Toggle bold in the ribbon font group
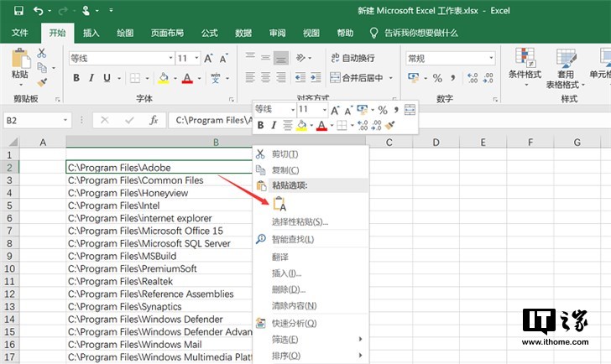This screenshot has height=364, width=611. click(x=76, y=78)
